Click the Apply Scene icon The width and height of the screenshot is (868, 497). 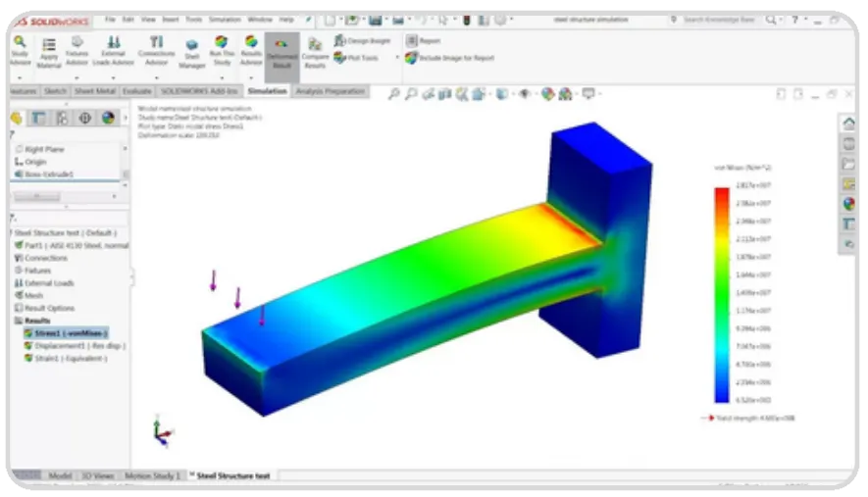tap(565, 94)
